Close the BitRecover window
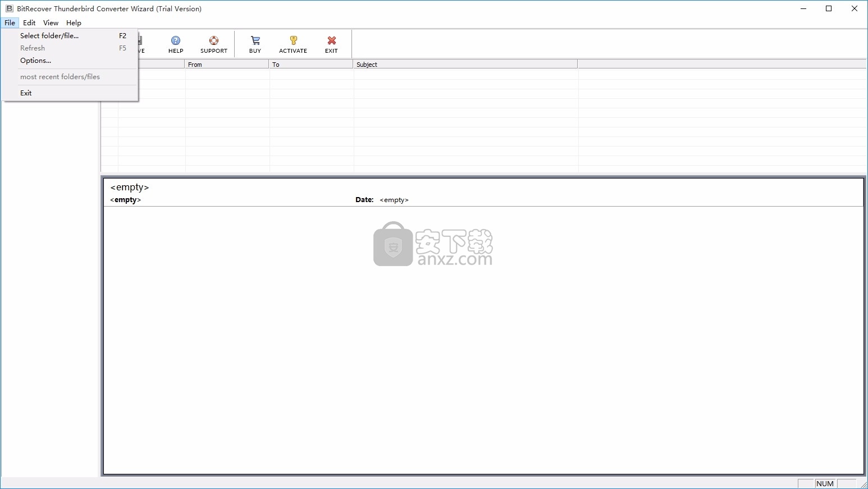This screenshot has width=868, height=489. point(855,8)
